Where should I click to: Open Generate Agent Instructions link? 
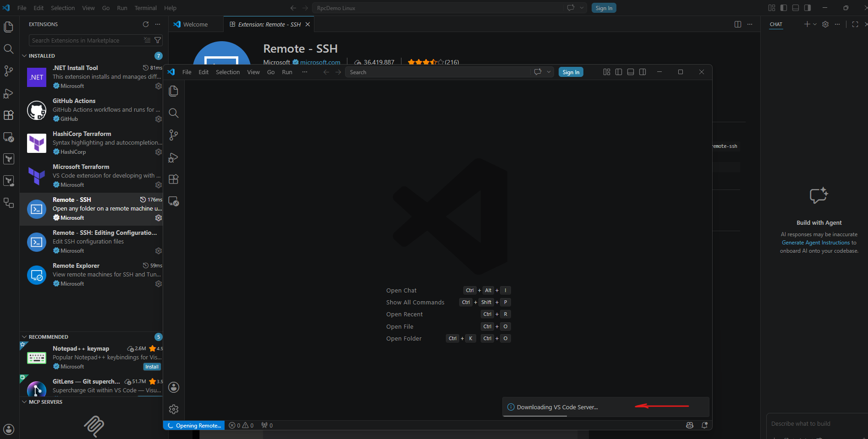click(x=816, y=243)
